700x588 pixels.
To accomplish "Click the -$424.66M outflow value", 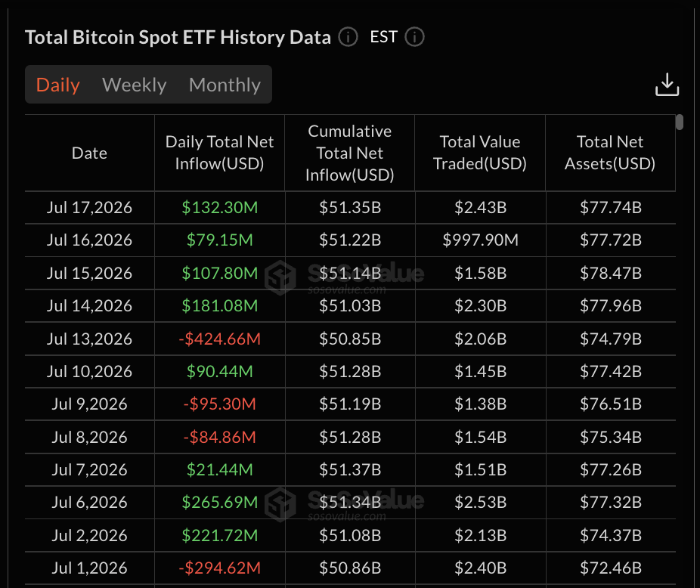I will 220,339.
